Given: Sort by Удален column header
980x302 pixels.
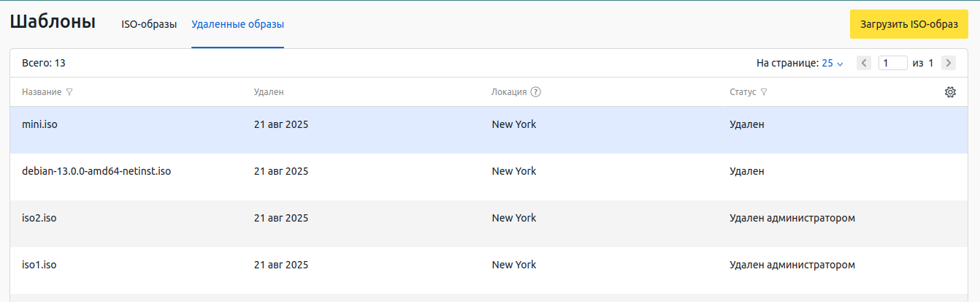Looking at the screenshot, I should click(x=268, y=92).
